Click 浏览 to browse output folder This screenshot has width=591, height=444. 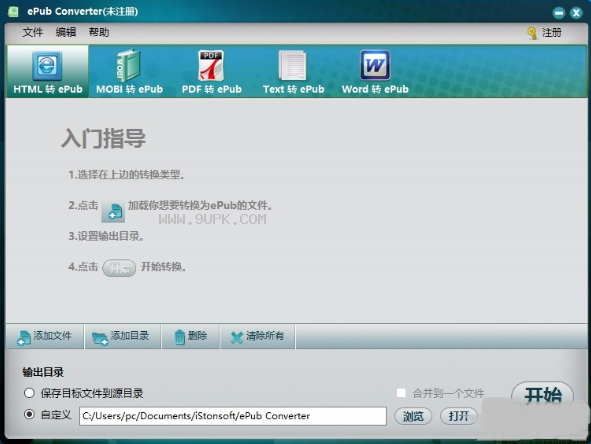[413, 416]
